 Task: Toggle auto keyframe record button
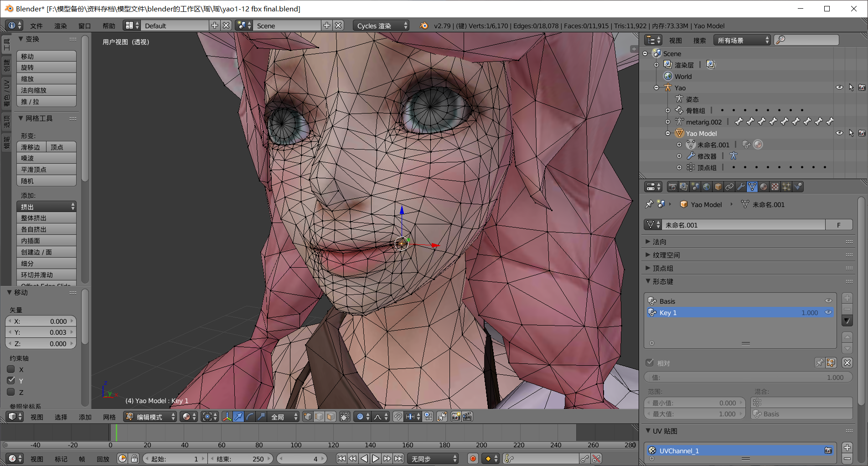coord(473,459)
